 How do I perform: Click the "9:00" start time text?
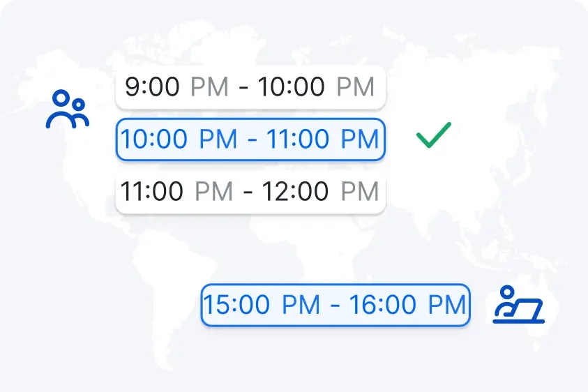(x=152, y=88)
